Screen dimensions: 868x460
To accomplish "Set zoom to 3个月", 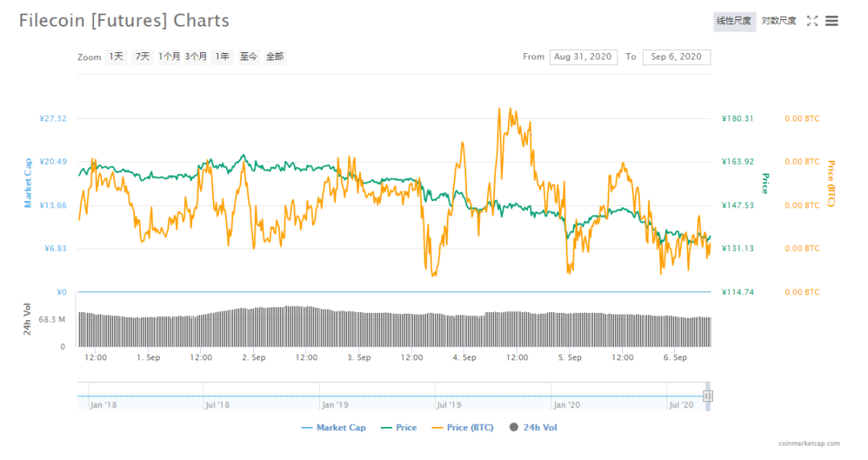I will 196,56.
